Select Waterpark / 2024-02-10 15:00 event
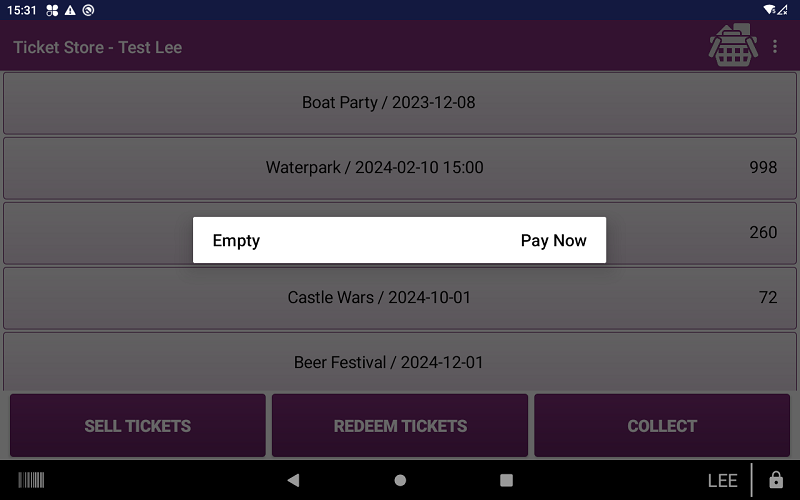The height and width of the screenshot is (500, 800). [x=400, y=168]
